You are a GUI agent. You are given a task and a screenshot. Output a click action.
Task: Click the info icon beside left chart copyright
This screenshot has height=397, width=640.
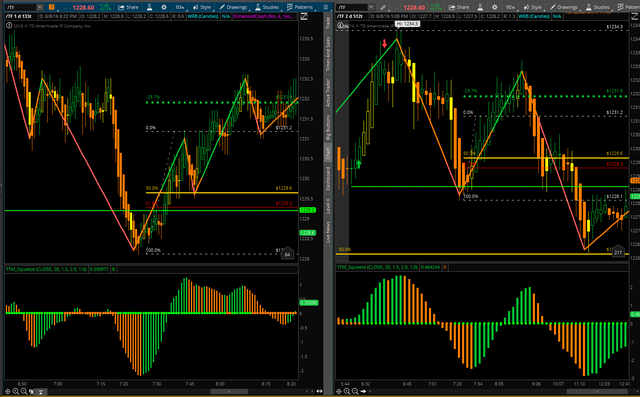coord(9,26)
